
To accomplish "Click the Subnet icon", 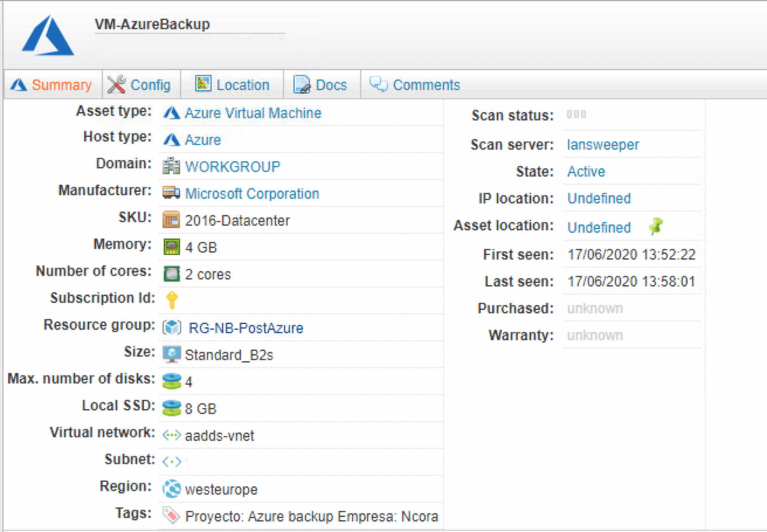I will tap(171, 462).
